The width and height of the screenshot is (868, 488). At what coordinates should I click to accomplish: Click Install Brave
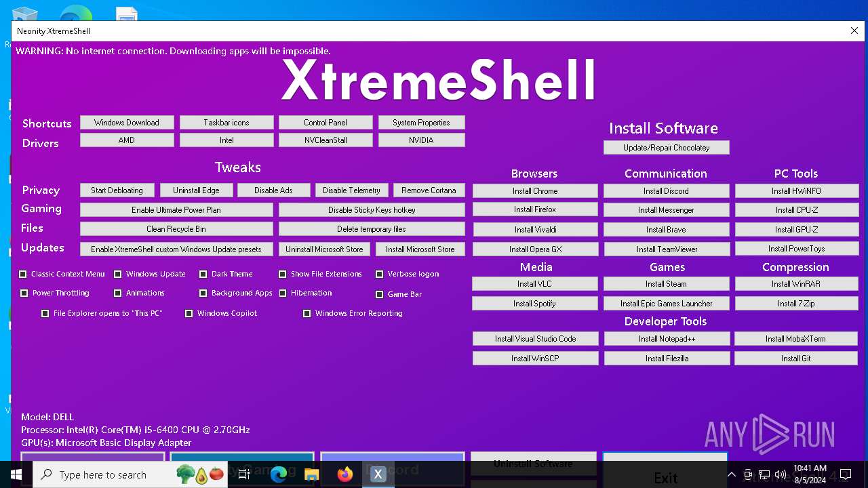(x=666, y=230)
